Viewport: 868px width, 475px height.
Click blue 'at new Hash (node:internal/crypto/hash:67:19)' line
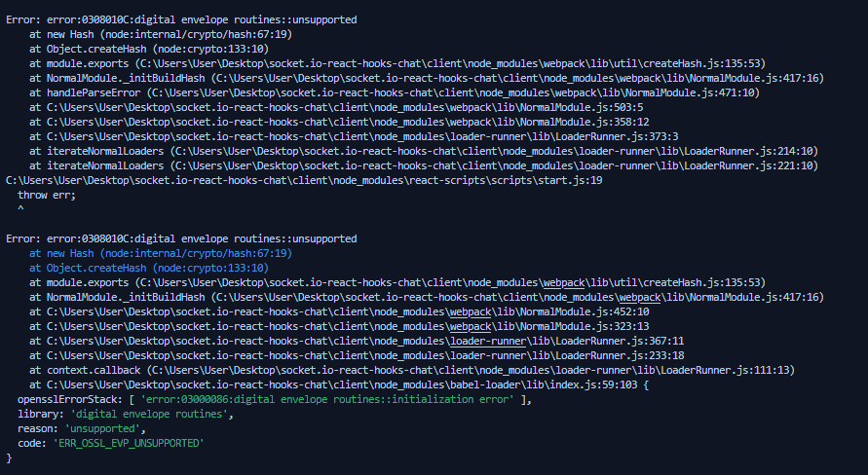click(x=161, y=253)
